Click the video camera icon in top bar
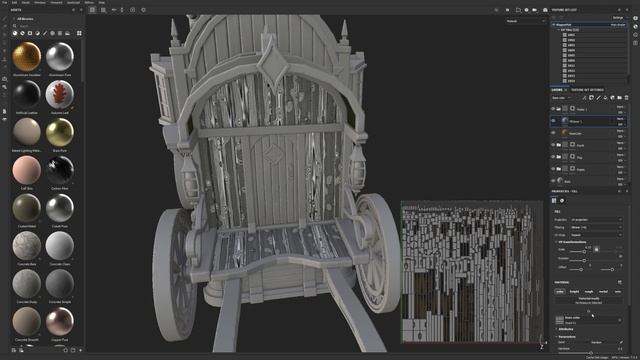 pos(535,10)
